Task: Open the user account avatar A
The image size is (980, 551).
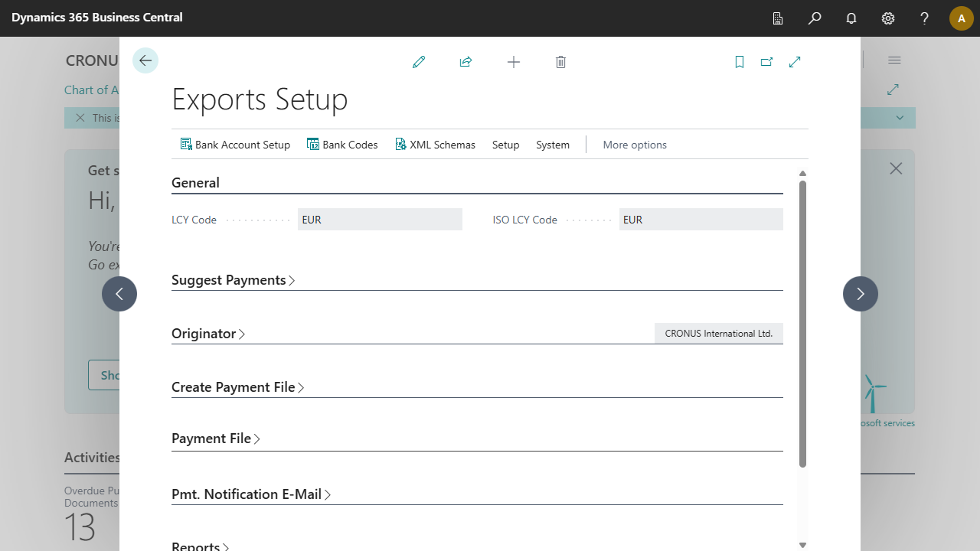Action: click(x=962, y=18)
